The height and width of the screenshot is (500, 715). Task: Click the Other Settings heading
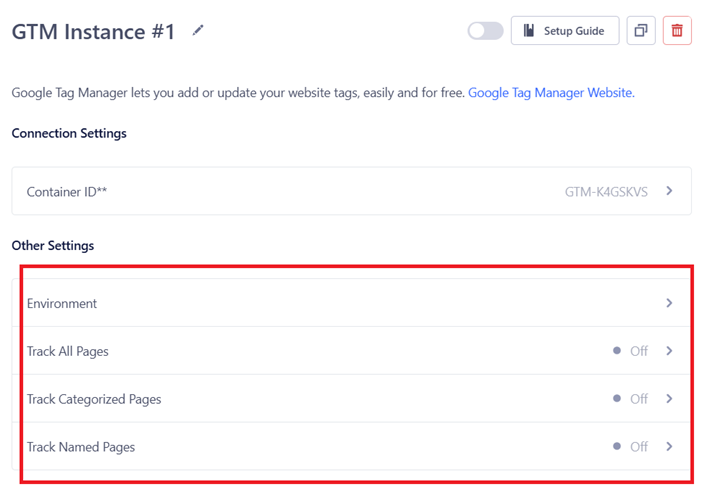[53, 245]
